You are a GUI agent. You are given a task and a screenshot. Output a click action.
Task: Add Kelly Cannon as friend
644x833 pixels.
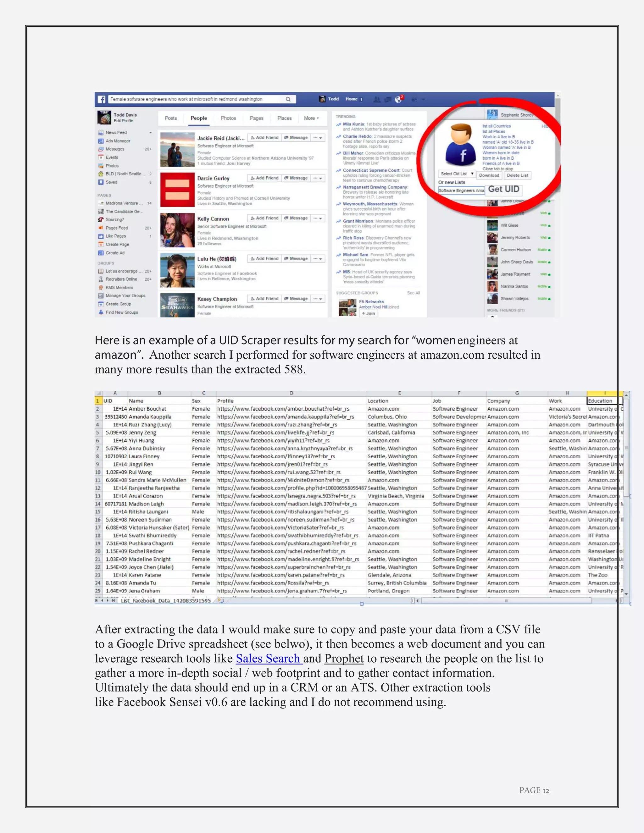click(x=264, y=218)
